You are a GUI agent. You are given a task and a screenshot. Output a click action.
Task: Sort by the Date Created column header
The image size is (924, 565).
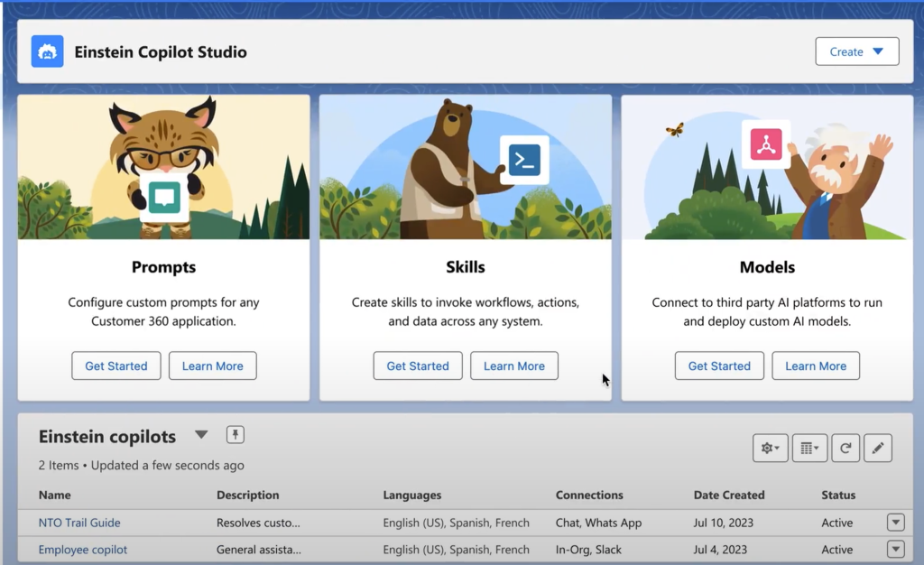[729, 495]
